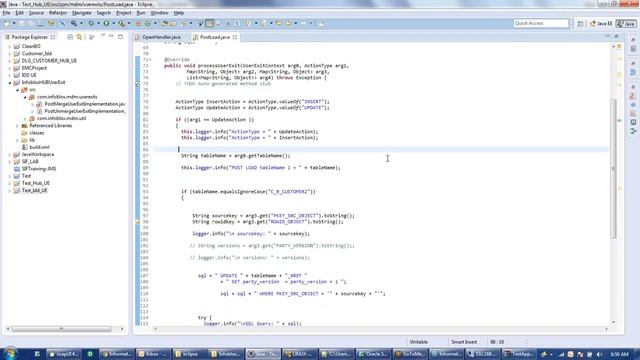The width and height of the screenshot is (640, 360).
Task: Expand the CleanBO project
Action: click(x=10, y=47)
